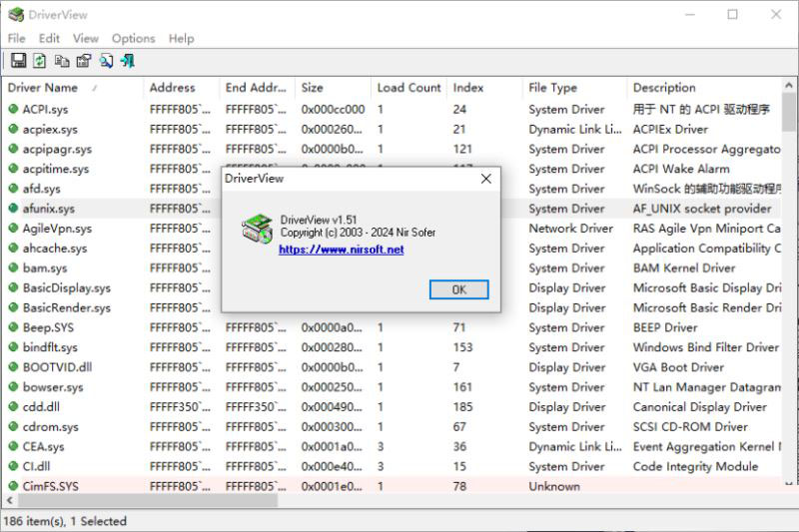The image size is (799, 532).
Task: Click the Find toolbar icon
Action: [106, 61]
